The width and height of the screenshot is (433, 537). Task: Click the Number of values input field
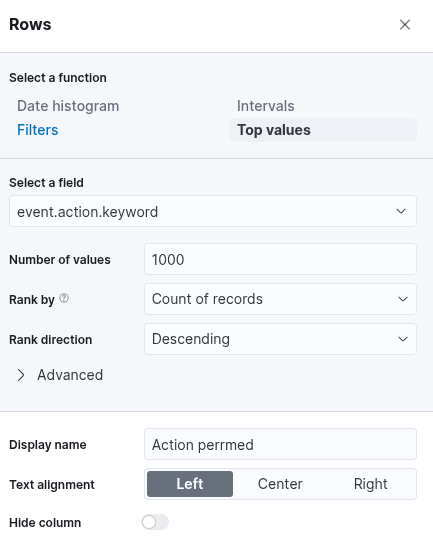tap(280, 259)
